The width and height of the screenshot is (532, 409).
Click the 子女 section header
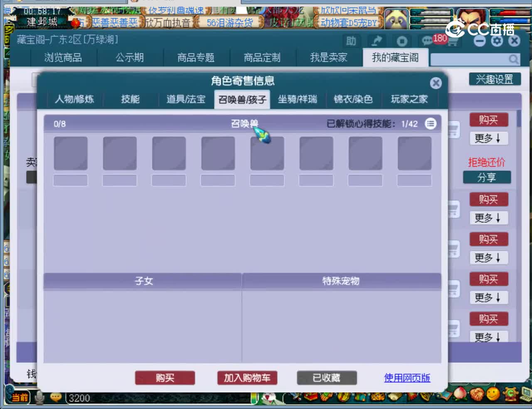tap(143, 281)
